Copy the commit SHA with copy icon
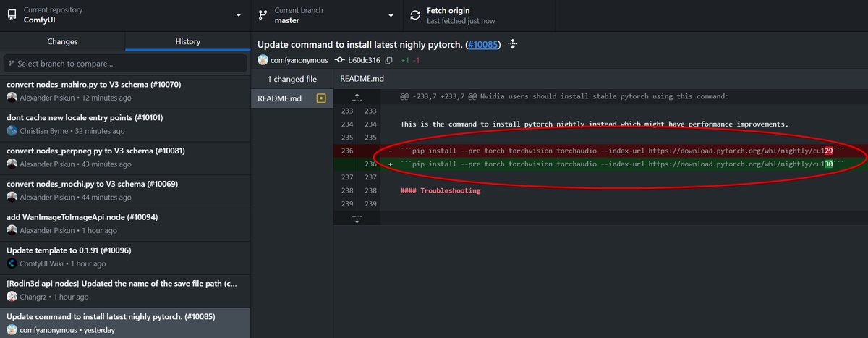Viewport: 868px width, 338px height. (388, 60)
